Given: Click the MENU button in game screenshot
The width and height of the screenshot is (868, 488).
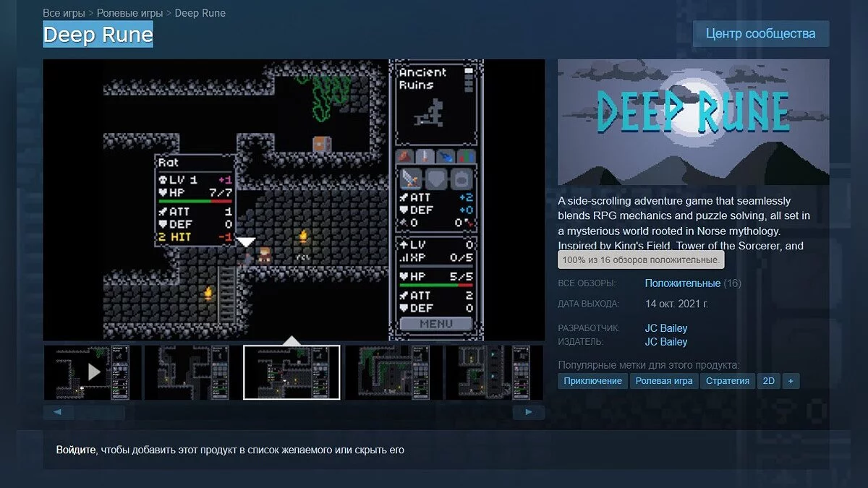Looking at the screenshot, I should [436, 324].
